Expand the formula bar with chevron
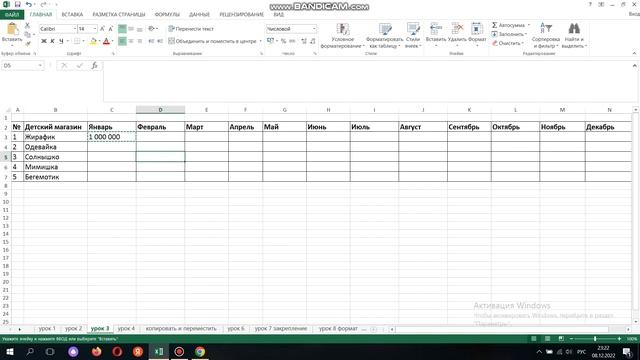 click(x=634, y=65)
